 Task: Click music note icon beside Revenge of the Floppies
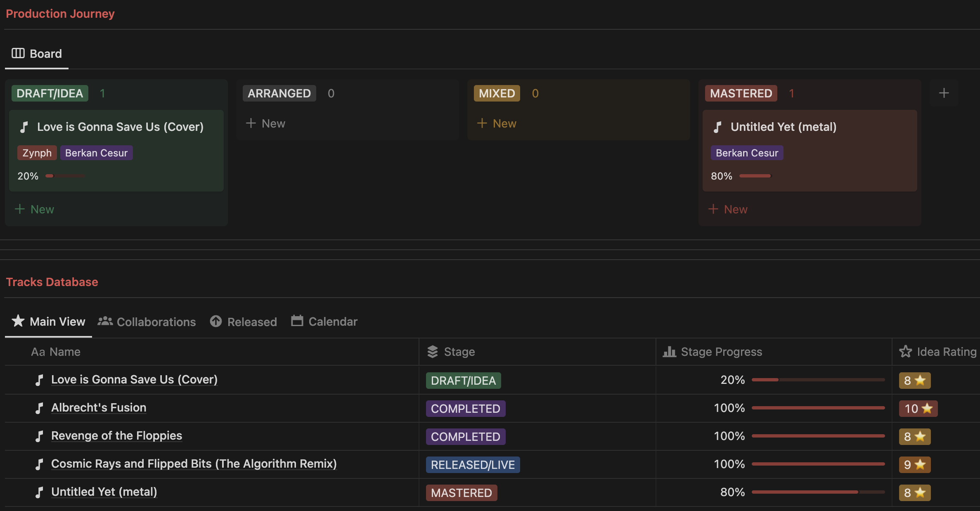click(x=39, y=436)
